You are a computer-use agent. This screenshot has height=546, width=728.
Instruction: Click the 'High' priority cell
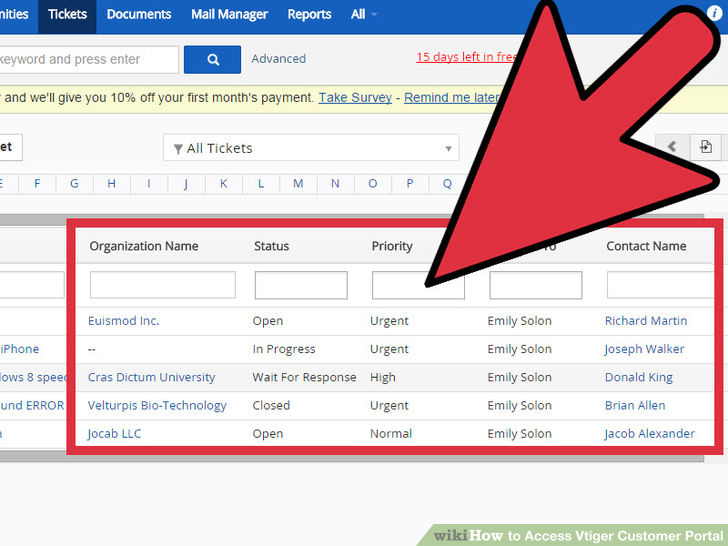pyautogui.click(x=383, y=377)
